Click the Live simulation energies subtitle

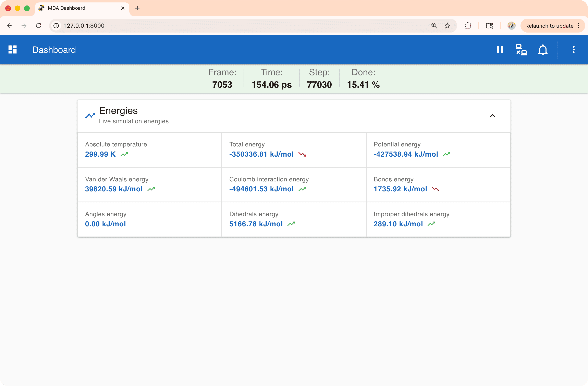click(x=134, y=121)
